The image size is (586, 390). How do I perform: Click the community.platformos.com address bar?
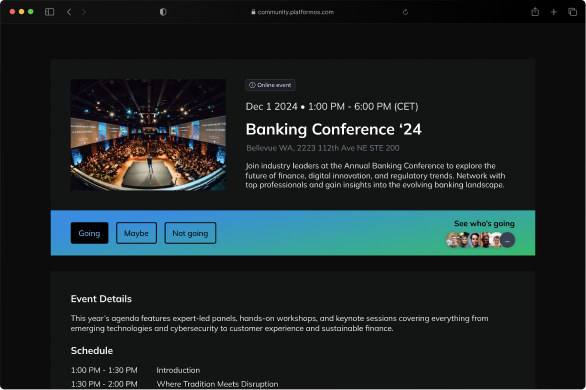coord(292,12)
